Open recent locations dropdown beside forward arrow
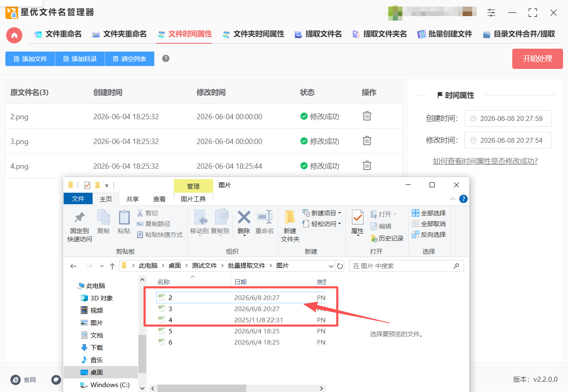 tap(102, 266)
